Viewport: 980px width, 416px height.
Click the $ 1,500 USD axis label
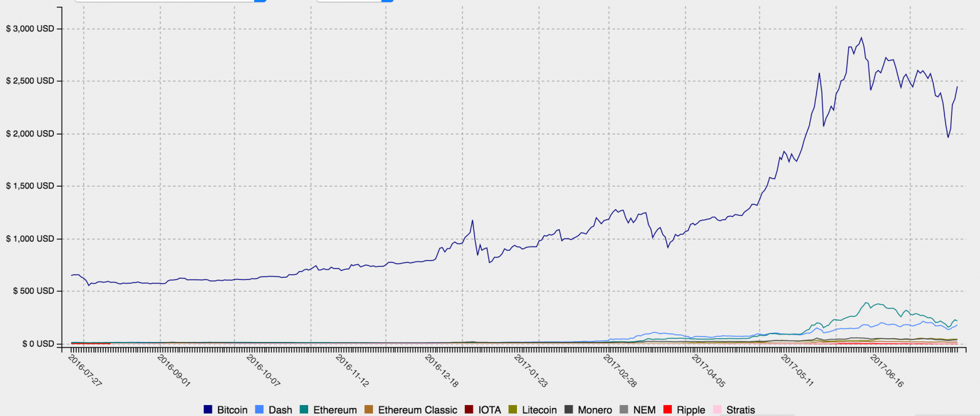(30, 185)
